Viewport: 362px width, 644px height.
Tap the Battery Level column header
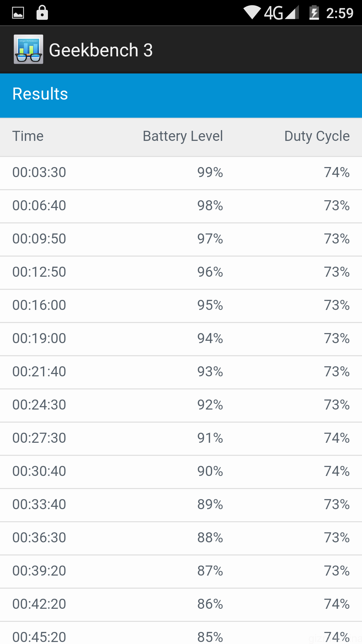[x=183, y=136]
